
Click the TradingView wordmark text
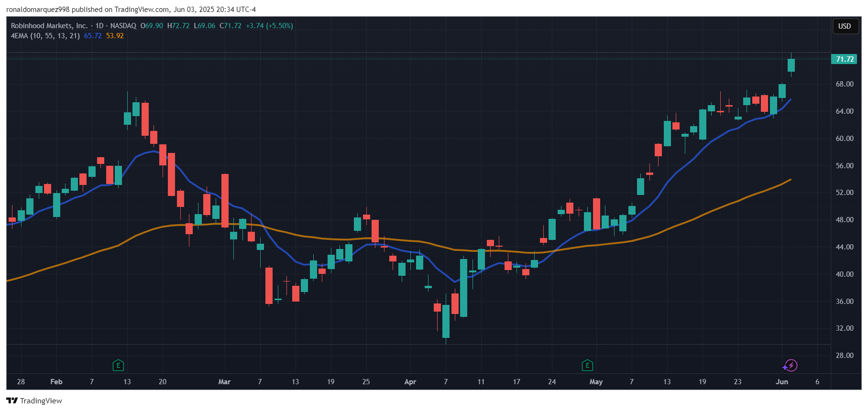[41, 401]
